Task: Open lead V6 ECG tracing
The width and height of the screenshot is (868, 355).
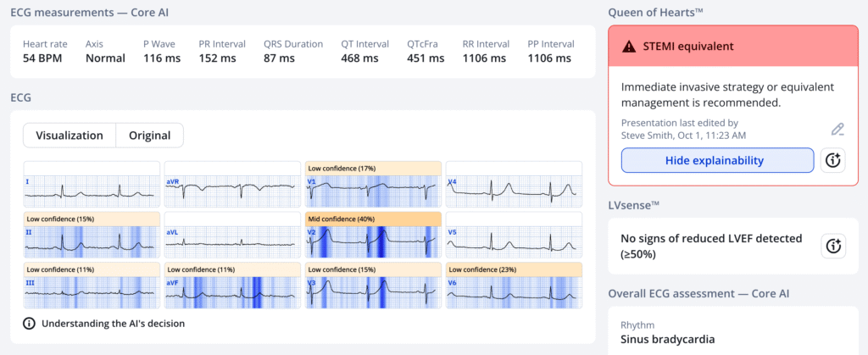Action: point(514,291)
